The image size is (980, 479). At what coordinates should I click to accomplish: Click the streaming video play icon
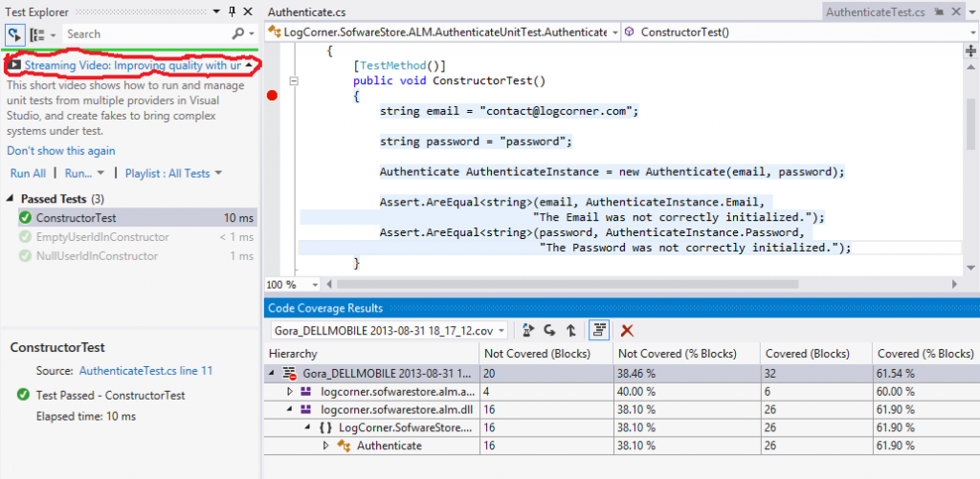click(14, 65)
